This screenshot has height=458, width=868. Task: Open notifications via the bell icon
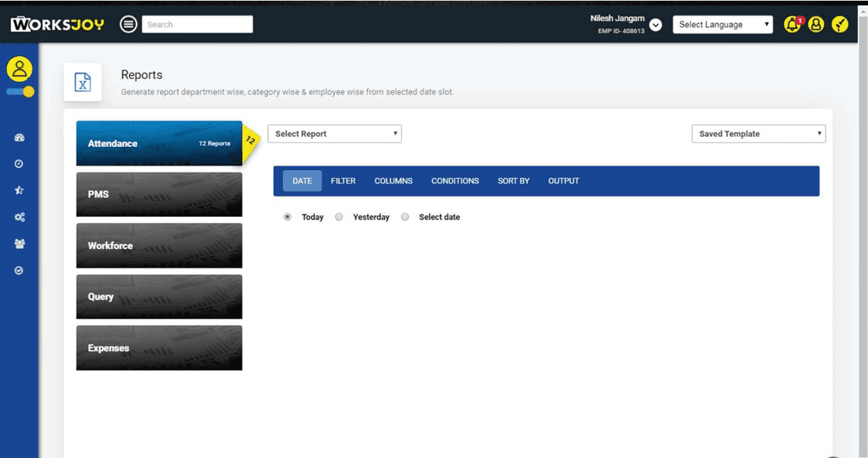[793, 24]
